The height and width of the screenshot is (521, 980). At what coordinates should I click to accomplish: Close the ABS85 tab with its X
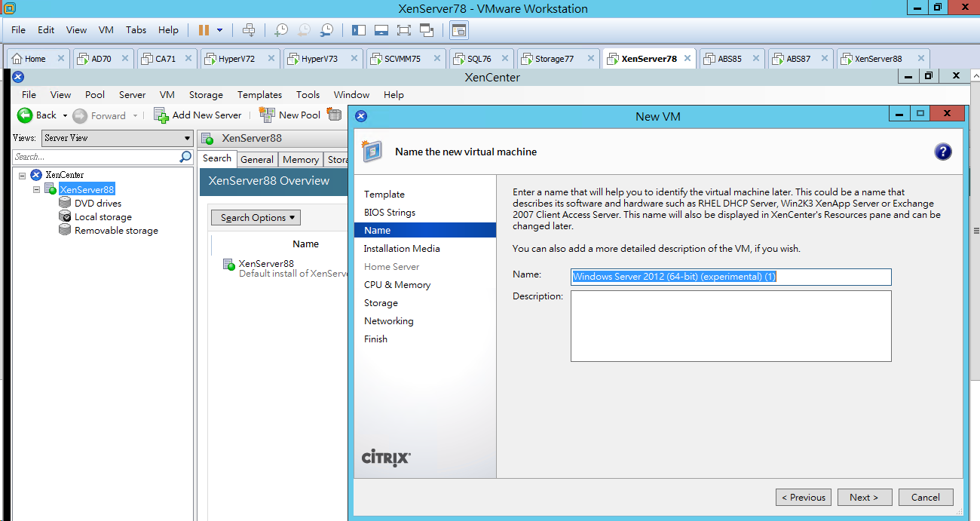755,58
